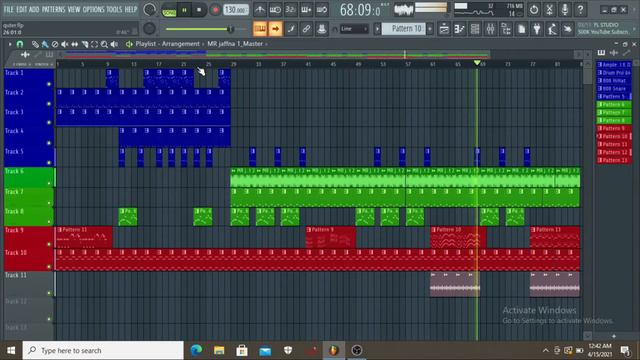
Task: Click the microphone one-click recording icon
Action: pyautogui.click(x=565, y=9)
